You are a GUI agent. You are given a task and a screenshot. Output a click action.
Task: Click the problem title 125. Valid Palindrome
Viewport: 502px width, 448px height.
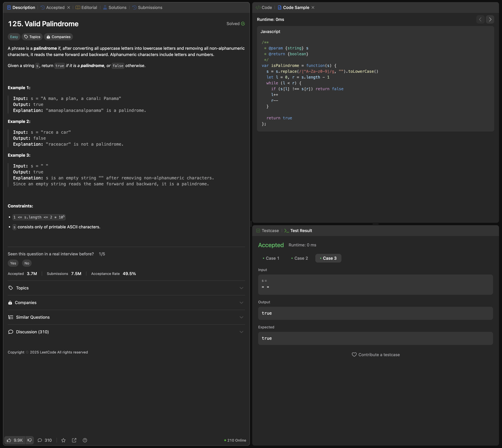coord(43,24)
